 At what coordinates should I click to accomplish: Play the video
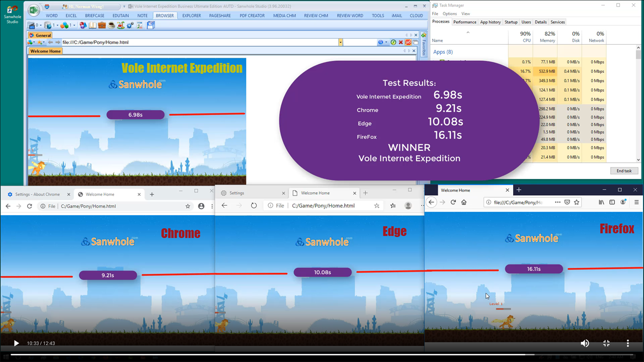pyautogui.click(x=16, y=343)
